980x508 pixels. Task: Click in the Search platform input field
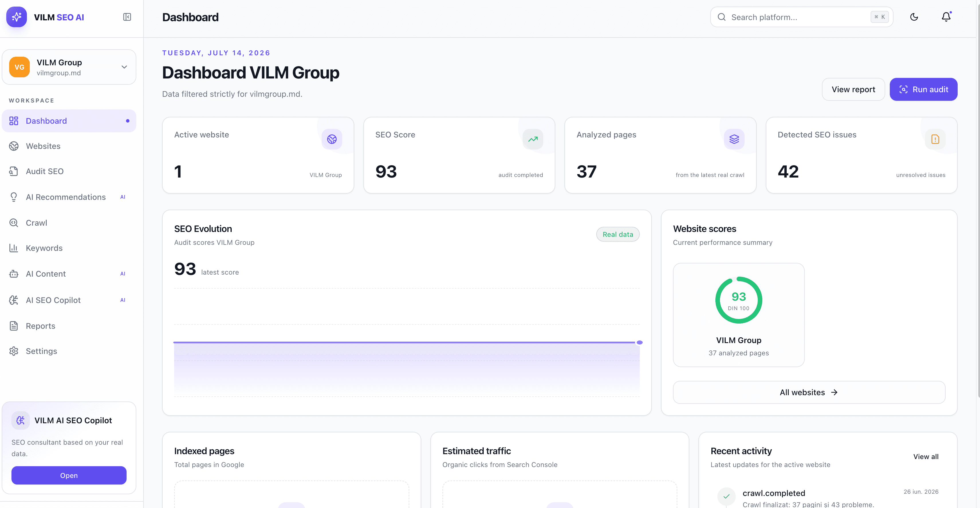point(801,17)
